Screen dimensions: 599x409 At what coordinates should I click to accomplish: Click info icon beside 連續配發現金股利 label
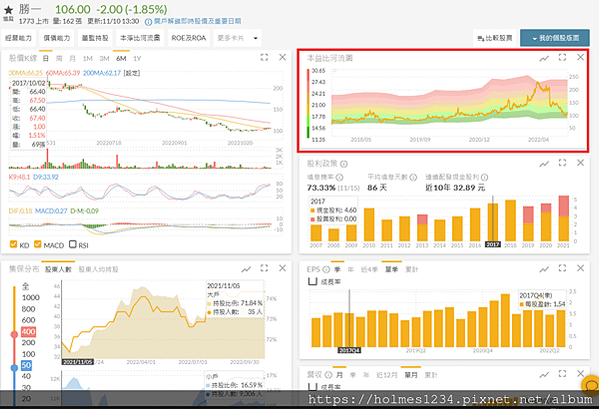pos(484,177)
